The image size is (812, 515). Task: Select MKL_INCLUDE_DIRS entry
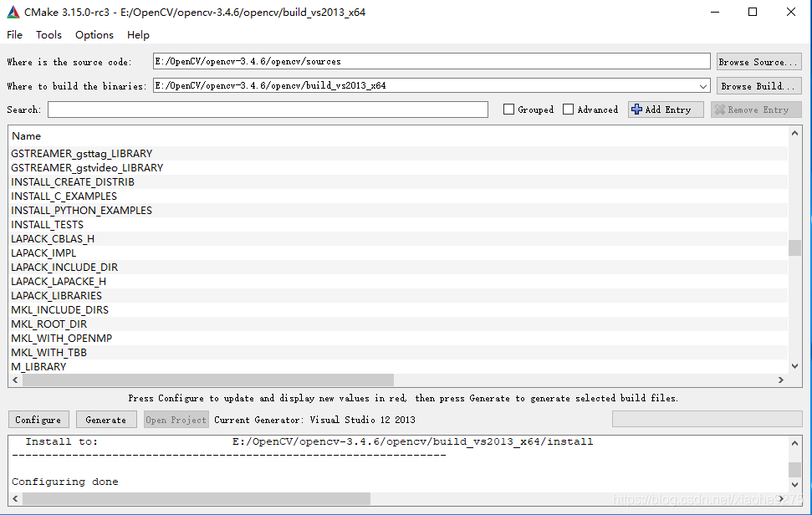pos(399,310)
